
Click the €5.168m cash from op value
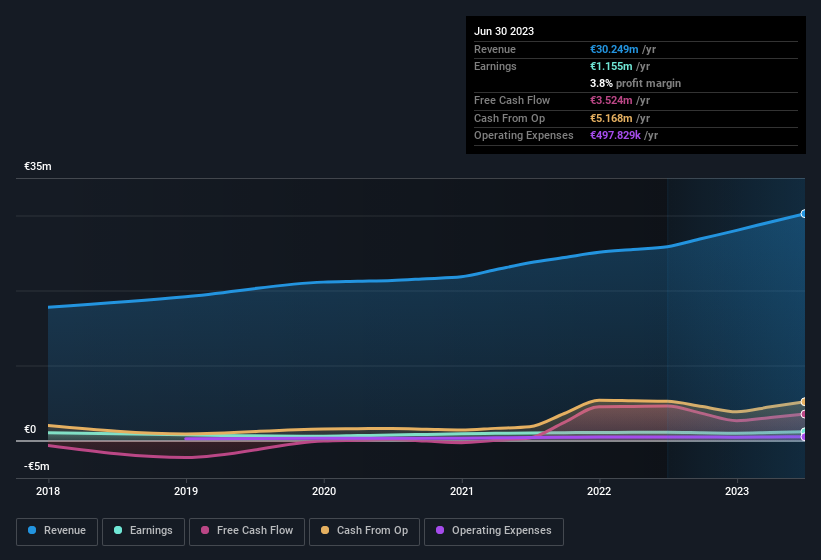coord(611,118)
